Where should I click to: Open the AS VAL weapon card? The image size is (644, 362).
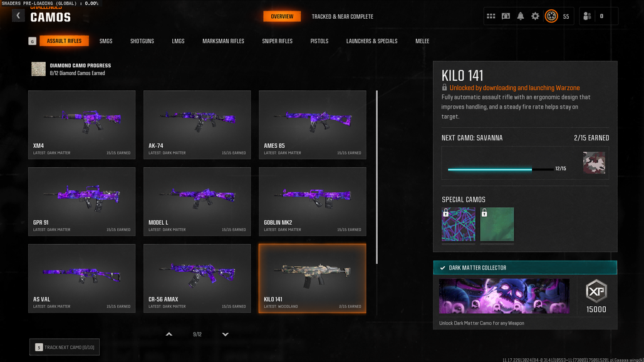(x=81, y=278)
